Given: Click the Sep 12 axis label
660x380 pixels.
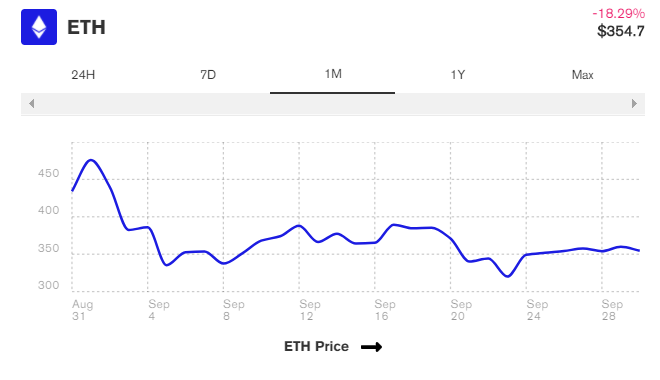Looking at the screenshot, I should (309, 310).
